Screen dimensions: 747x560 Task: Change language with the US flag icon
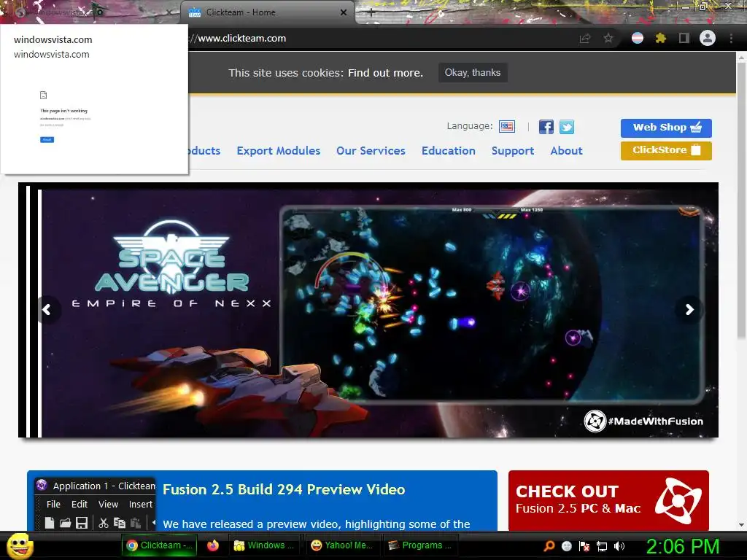(x=507, y=127)
